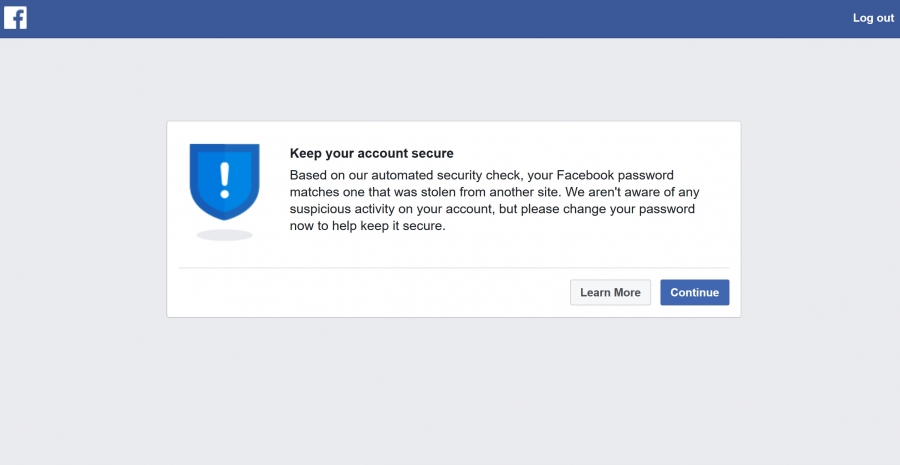Click the words 'Facebook password' in message
900x465 pixels.
615,175
